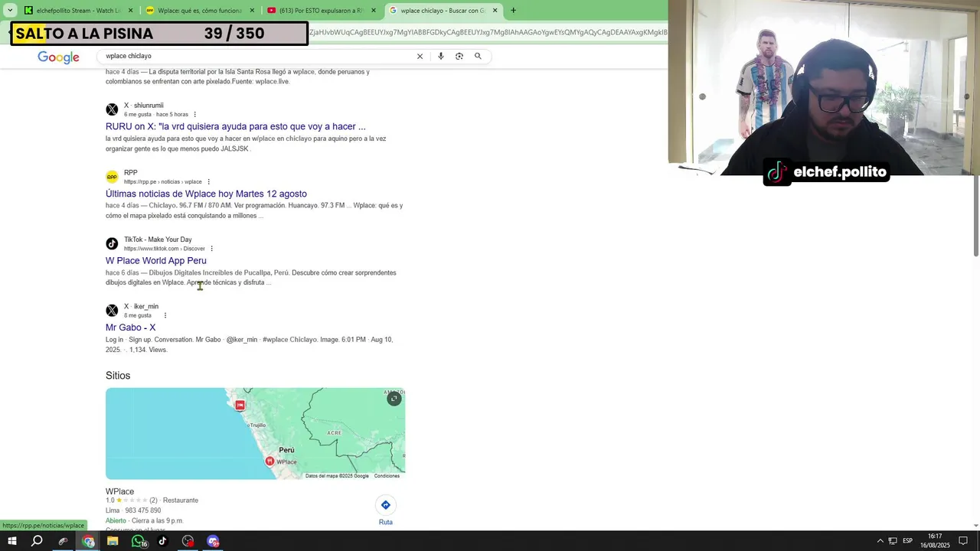Open the WPlace place listing title

(119, 491)
